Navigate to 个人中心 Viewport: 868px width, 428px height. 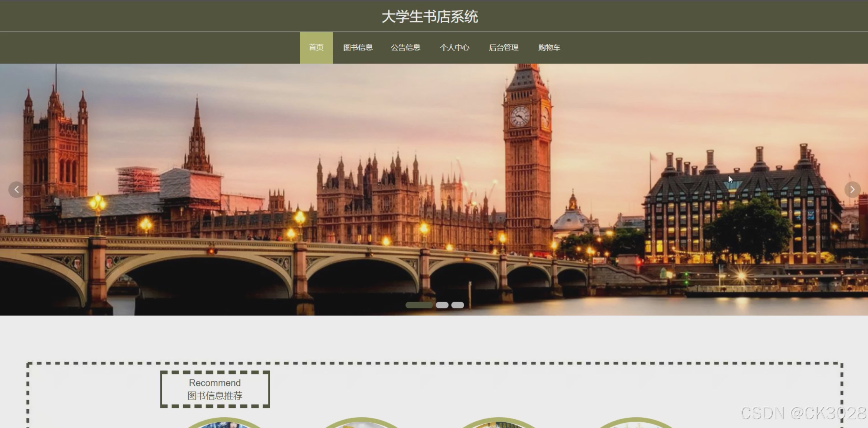pyautogui.click(x=455, y=48)
